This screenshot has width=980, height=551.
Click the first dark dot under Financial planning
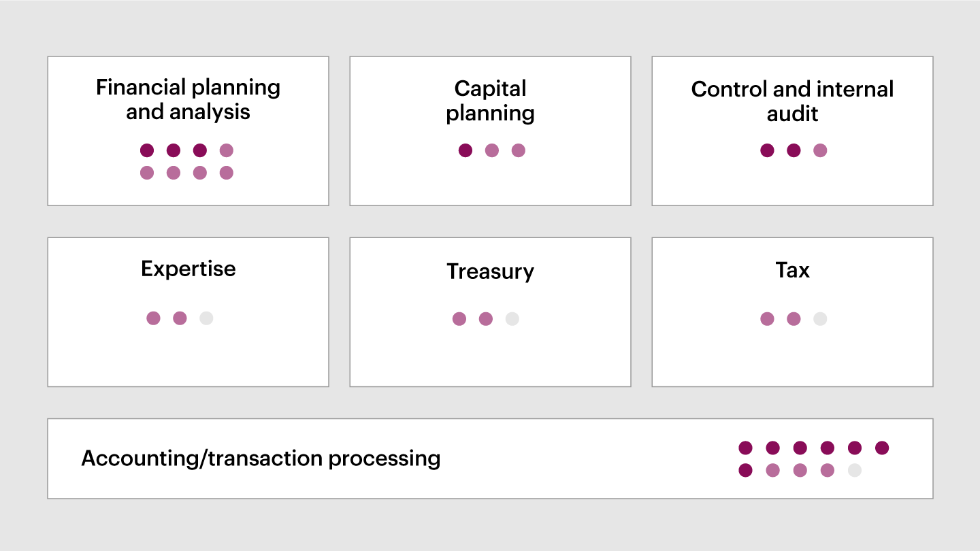(x=147, y=150)
